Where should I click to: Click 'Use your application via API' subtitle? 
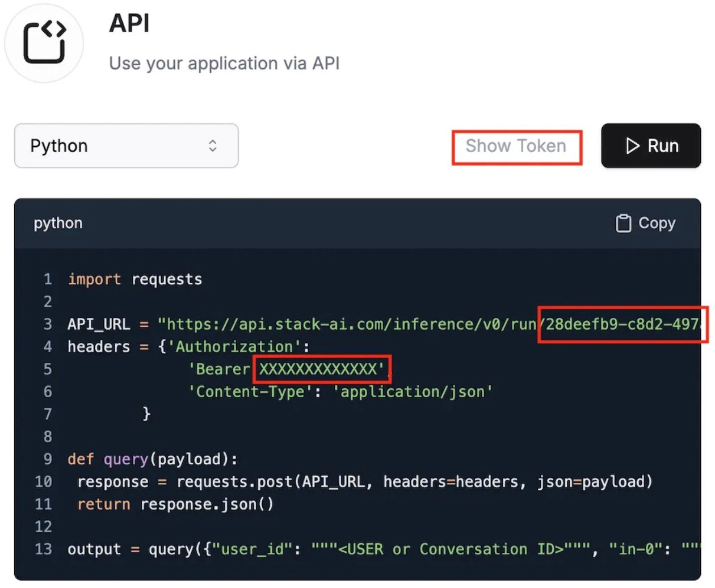224,63
